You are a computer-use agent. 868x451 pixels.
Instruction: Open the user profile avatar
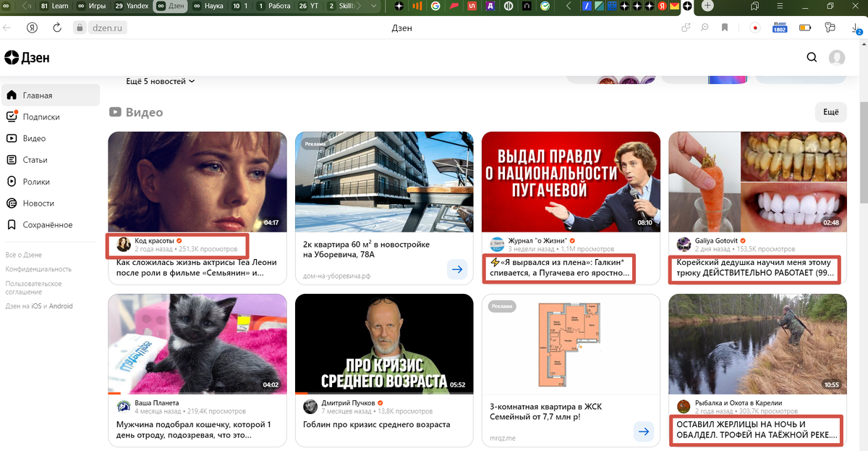pos(837,58)
